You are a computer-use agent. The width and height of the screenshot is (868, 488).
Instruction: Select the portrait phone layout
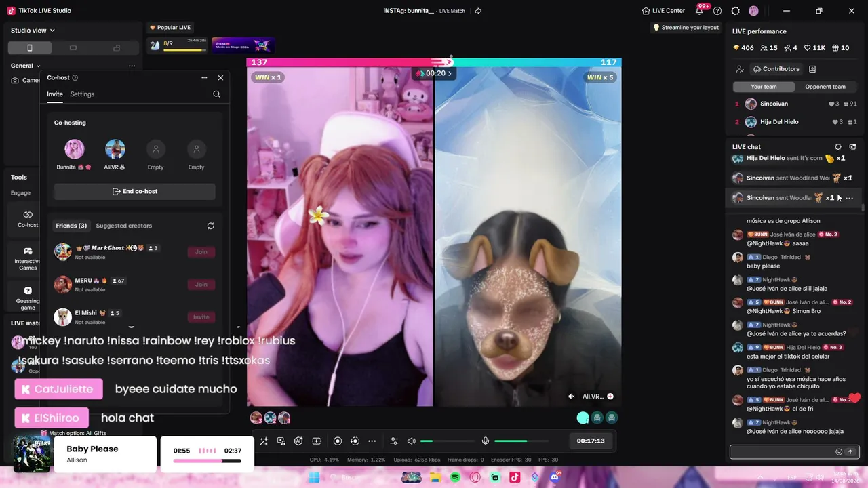(29, 48)
